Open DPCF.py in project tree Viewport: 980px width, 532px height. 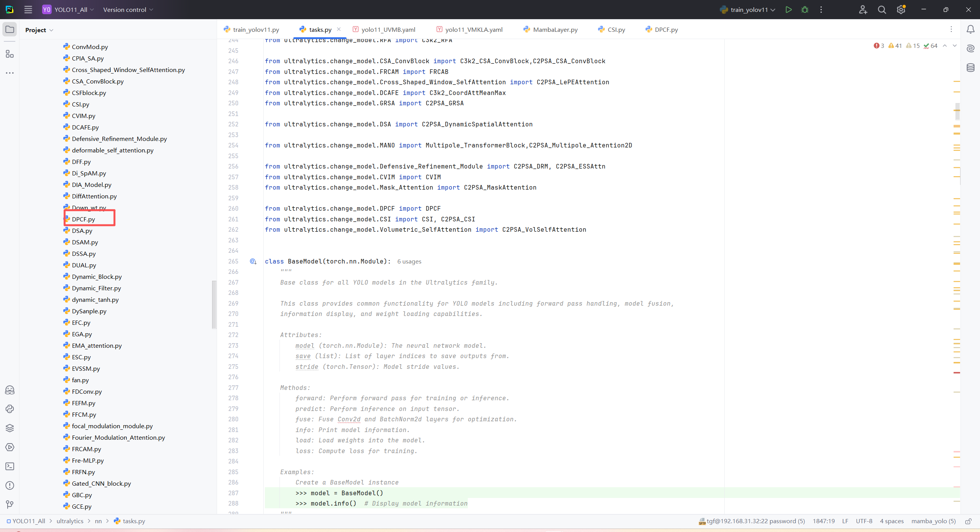[83, 219]
